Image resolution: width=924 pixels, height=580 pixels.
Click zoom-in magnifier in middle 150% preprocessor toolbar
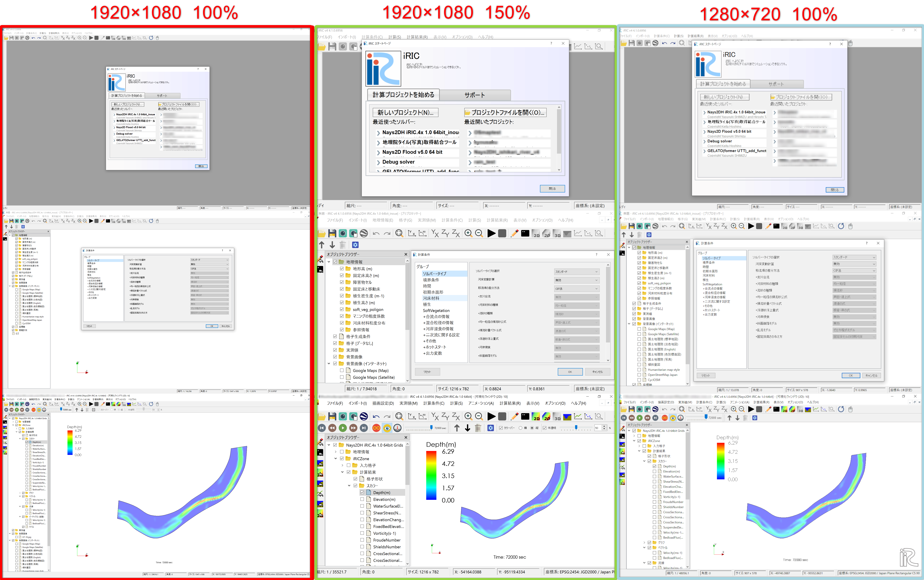[468, 233]
